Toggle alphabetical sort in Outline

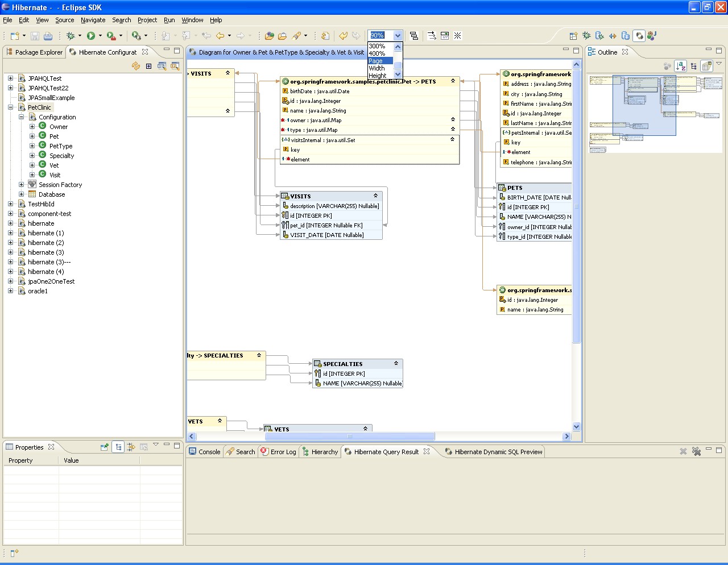[x=680, y=66]
